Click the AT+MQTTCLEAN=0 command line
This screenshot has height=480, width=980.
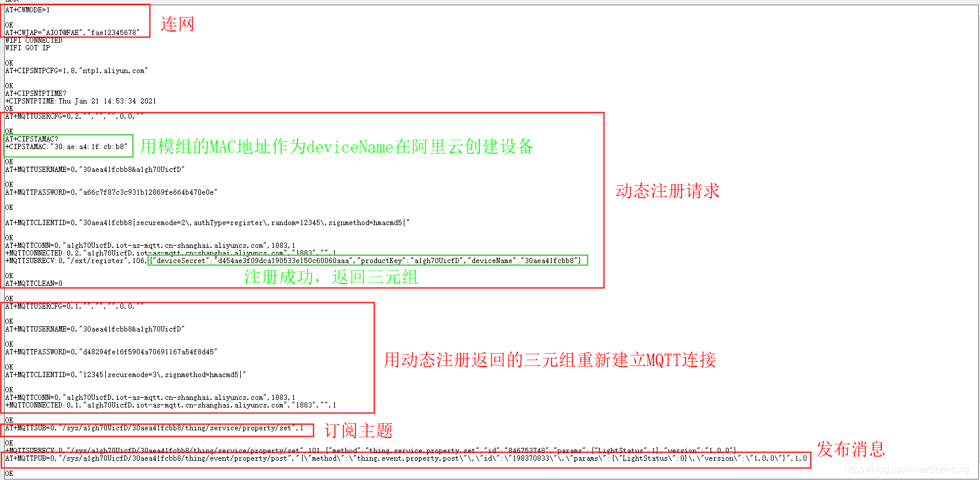[34, 284]
